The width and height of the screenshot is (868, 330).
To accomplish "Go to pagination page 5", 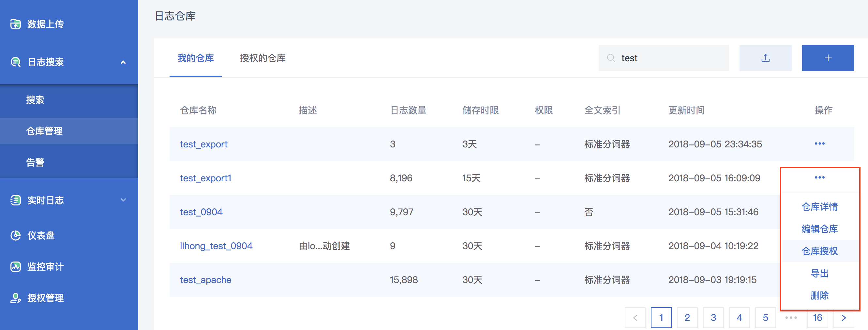I will pos(765,318).
